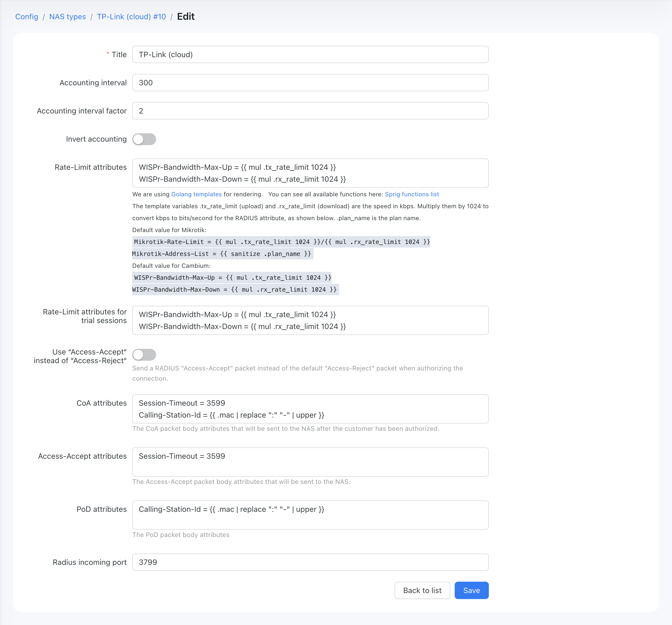The width and height of the screenshot is (672, 625).
Task: Open the Config breadcrumb link
Action: click(27, 17)
